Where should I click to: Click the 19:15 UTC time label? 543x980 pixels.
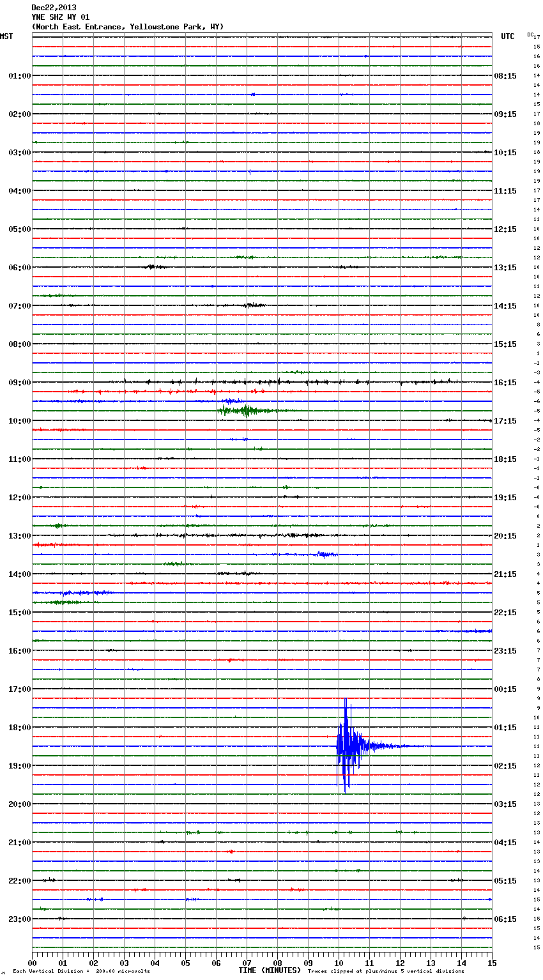coord(505,498)
